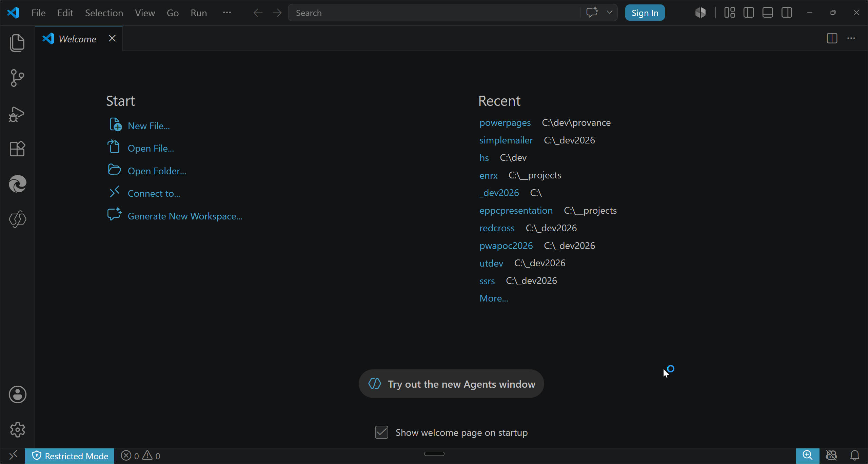
Task: Open the Extensions view
Action: coord(17,149)
